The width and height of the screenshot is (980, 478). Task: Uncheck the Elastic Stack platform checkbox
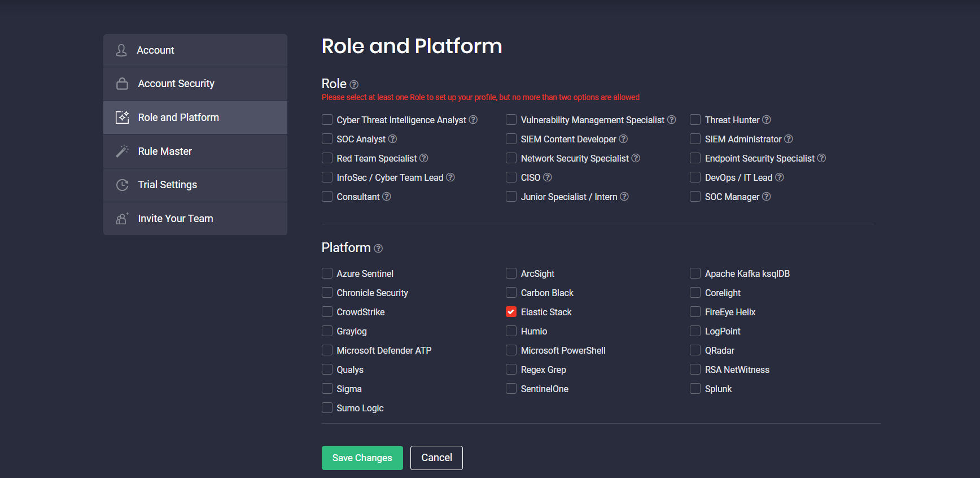[x=511, y=312]
